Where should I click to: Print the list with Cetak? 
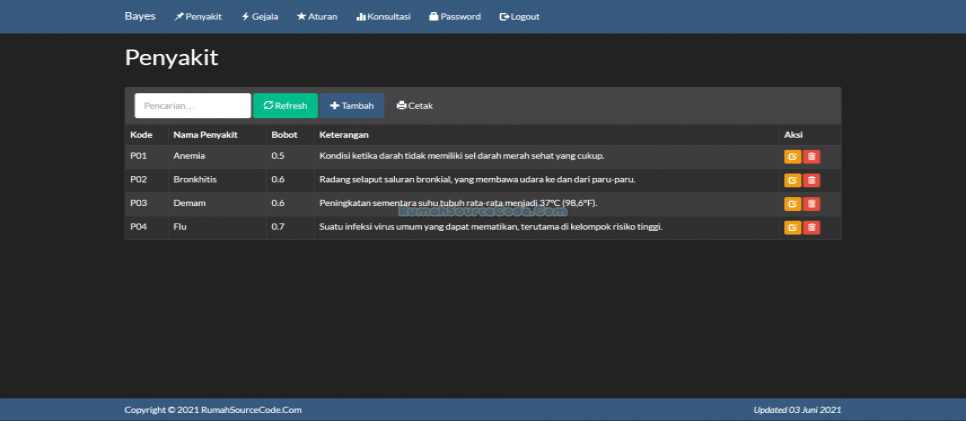(415, 105)
